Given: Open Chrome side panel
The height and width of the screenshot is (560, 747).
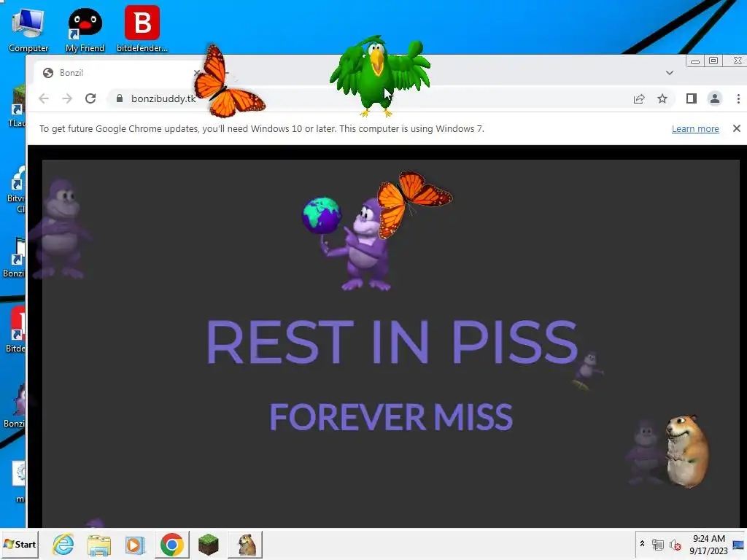Looking at the screenshot, I should click(x=692, y=98).
